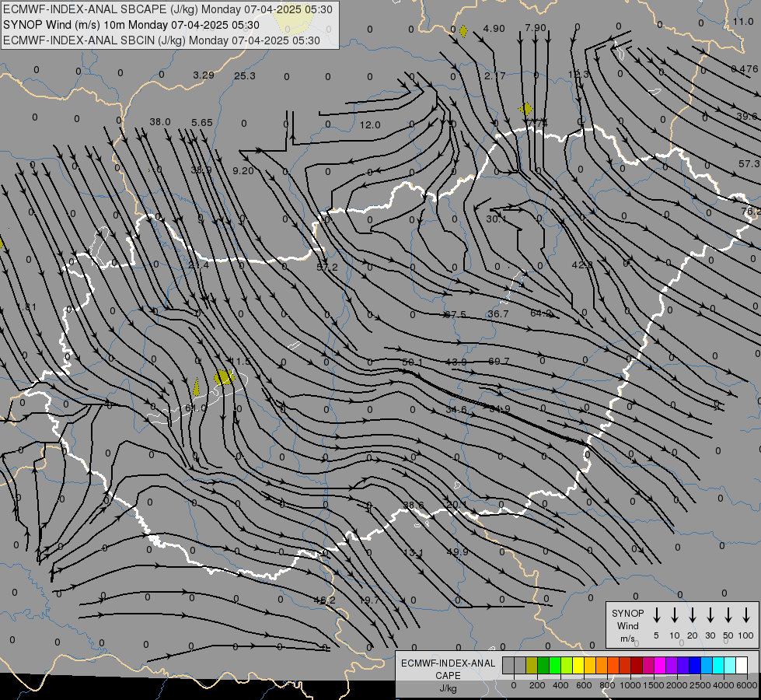Click the 3.29 CAPE value
This screenshot has height=700, width=761.
point(204,75)
